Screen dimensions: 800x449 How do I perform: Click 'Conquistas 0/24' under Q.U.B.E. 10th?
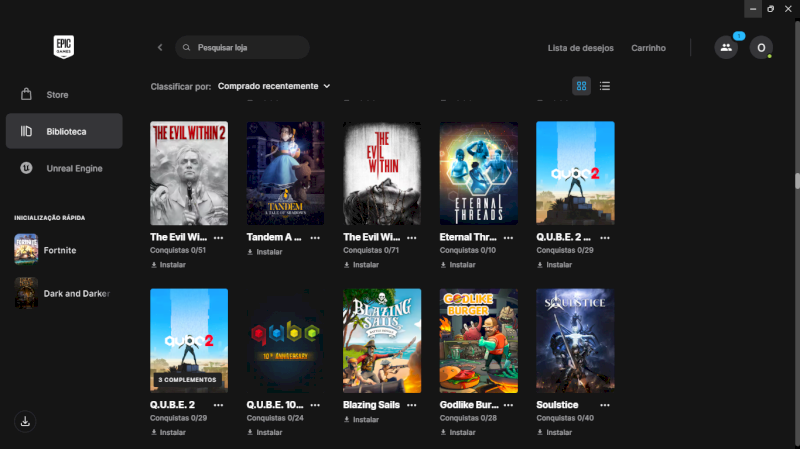[275, 418]
